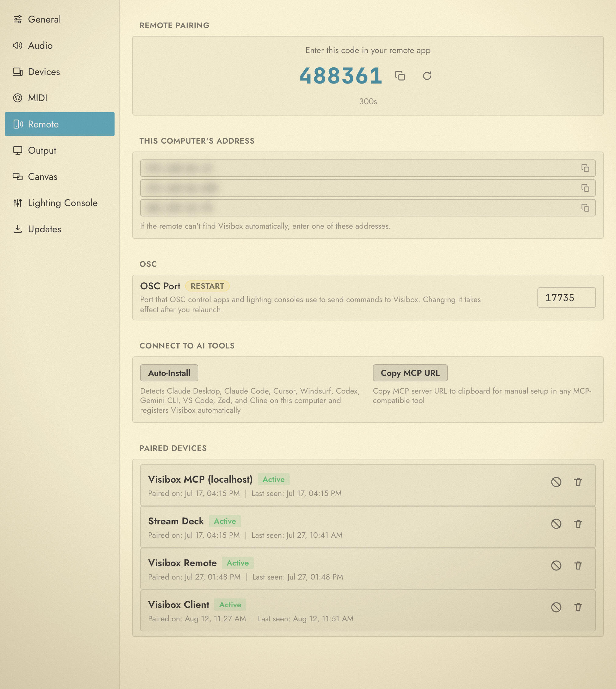Block the Visibox Client device

pos(556,607)
